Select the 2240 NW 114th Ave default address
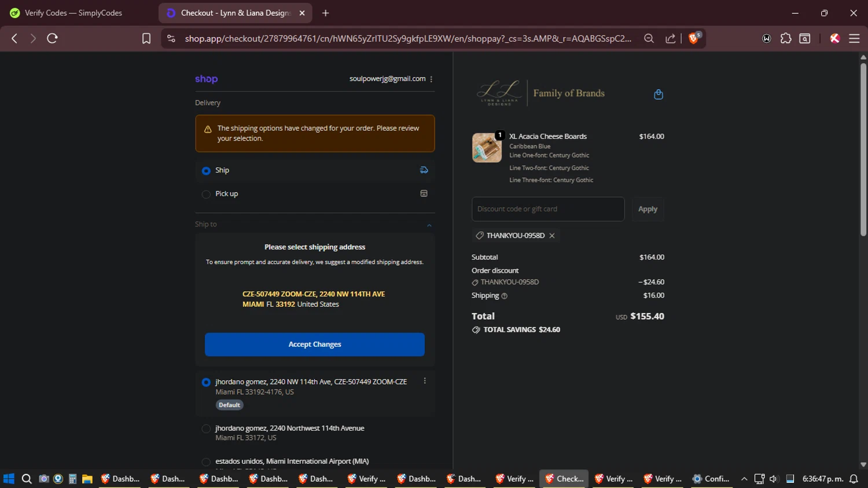The width and height of the screenshot is (868, 488). point(206,383)
